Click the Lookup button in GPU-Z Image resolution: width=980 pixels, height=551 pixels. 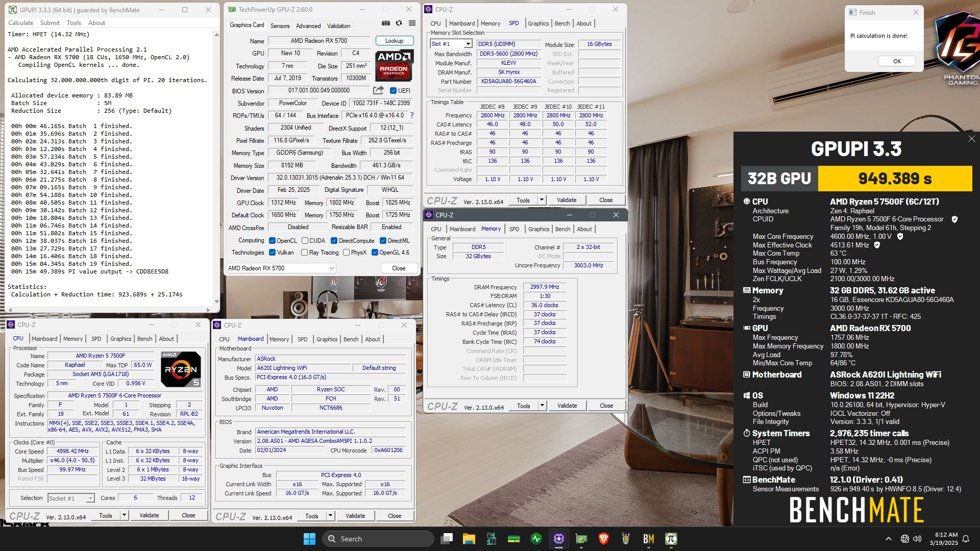[x=394, y=41]
